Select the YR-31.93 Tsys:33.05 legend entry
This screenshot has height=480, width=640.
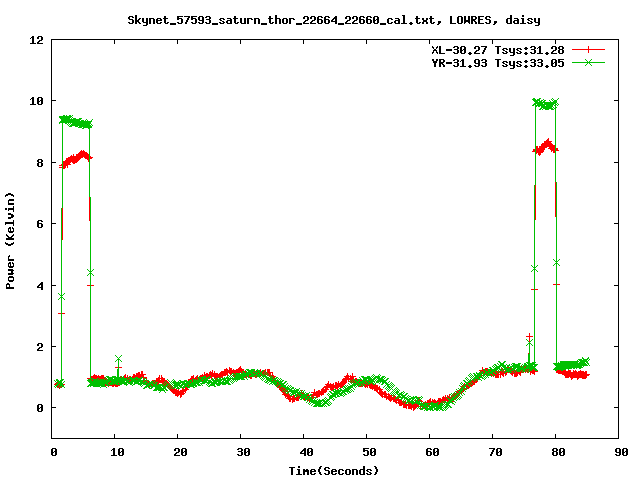498,63
